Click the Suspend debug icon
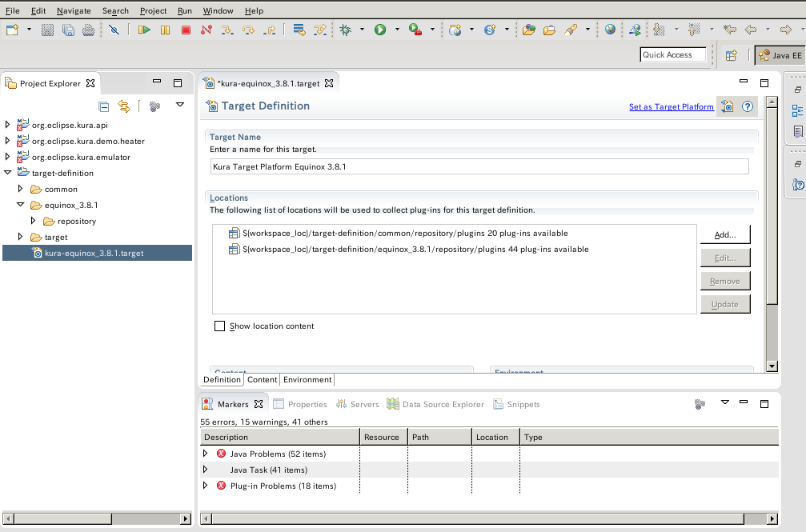The width and height of the screenshot is (806, 532). 165,30
